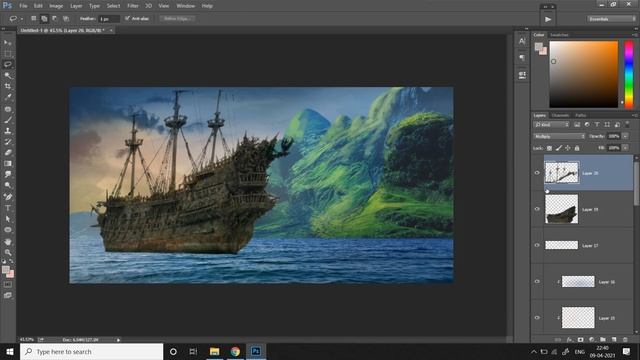
Task: Hide Layer 15 with its eye icon
Action: (x=537, y=318)
